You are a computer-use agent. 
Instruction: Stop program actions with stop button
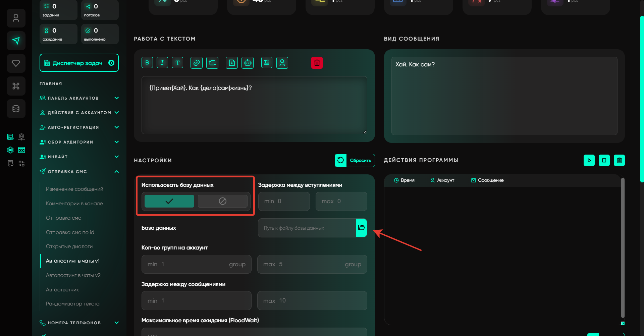(604, 160)
